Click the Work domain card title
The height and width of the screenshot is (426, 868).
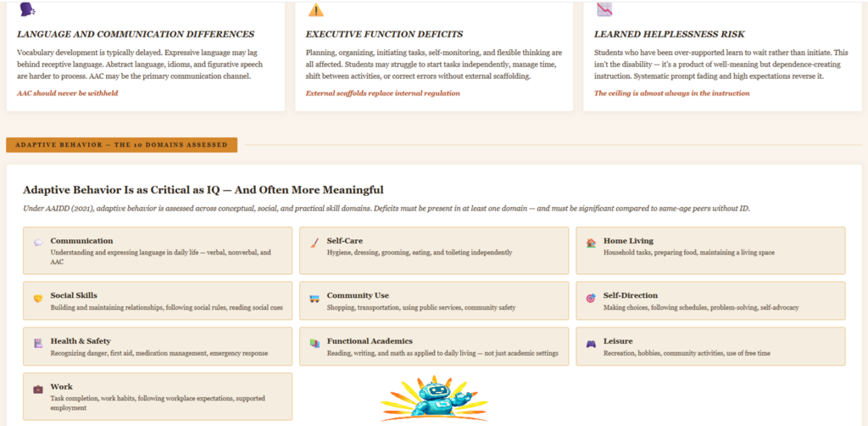coord(61,387)
